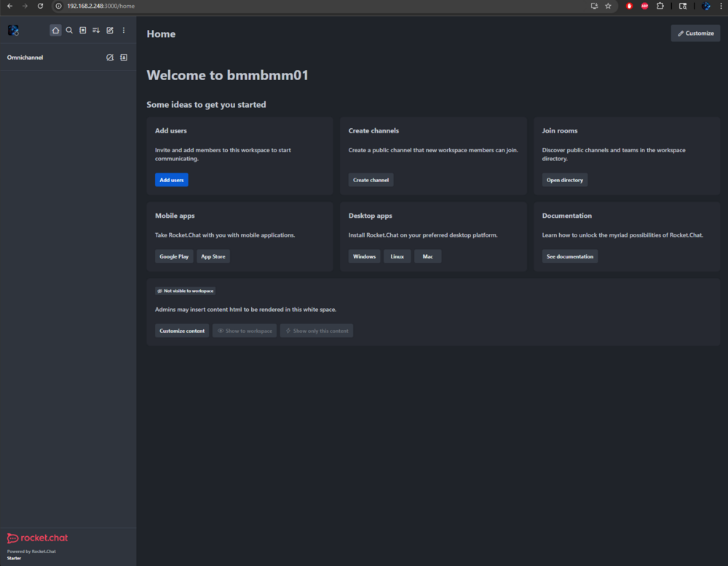Screen dimensions: 728x566
Task: Click the create new pencil icon
Action: click(x=110, y=30)
